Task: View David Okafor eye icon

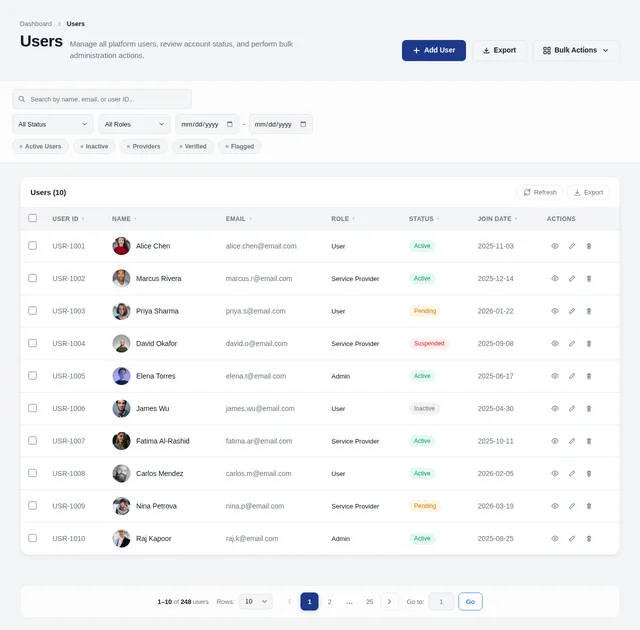Action: click(555, 344)
